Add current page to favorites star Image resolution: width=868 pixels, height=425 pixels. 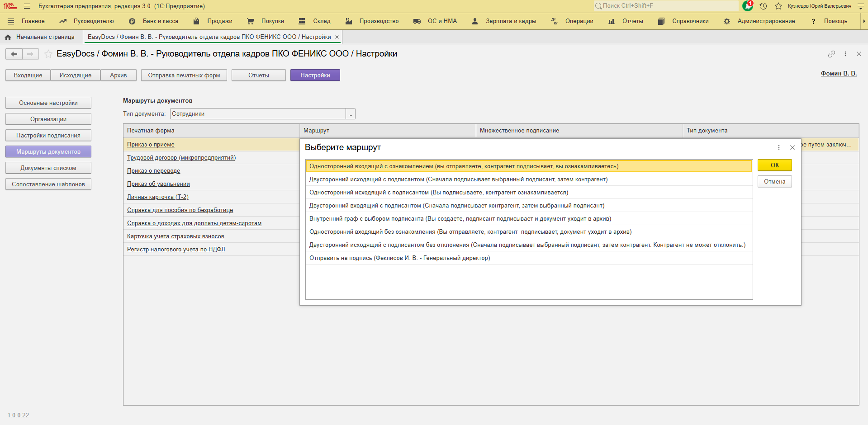48,54
